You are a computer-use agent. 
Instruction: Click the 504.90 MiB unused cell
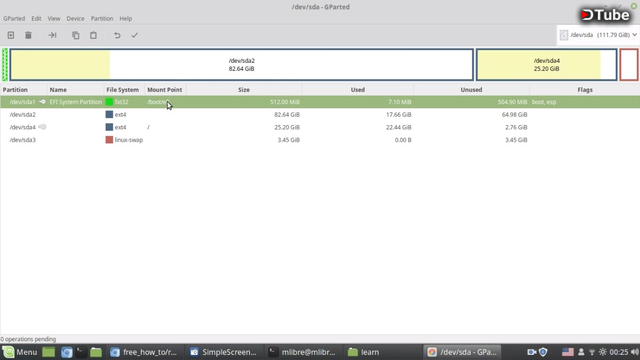(x=512, y=102)
